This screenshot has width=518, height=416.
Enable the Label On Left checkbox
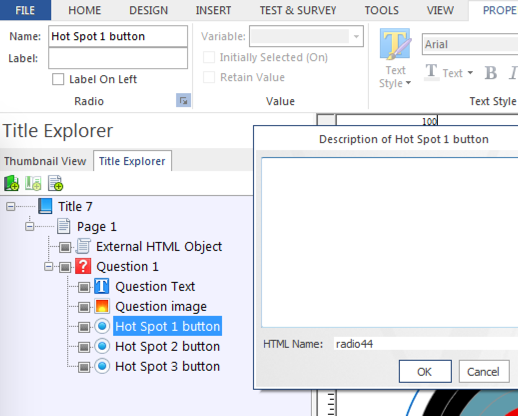click(58, 79)
